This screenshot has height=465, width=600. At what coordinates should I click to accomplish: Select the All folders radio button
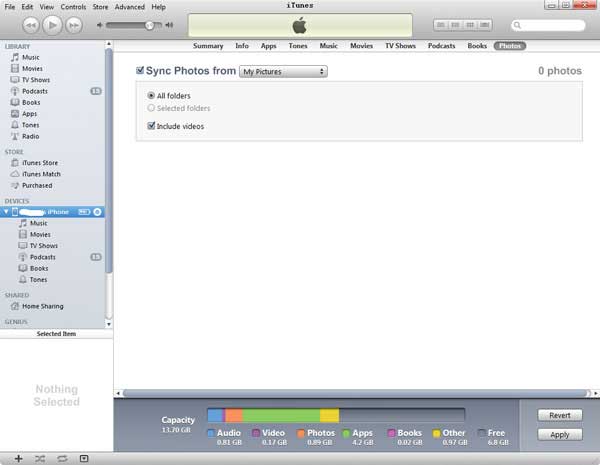click(x=151, y=95)
